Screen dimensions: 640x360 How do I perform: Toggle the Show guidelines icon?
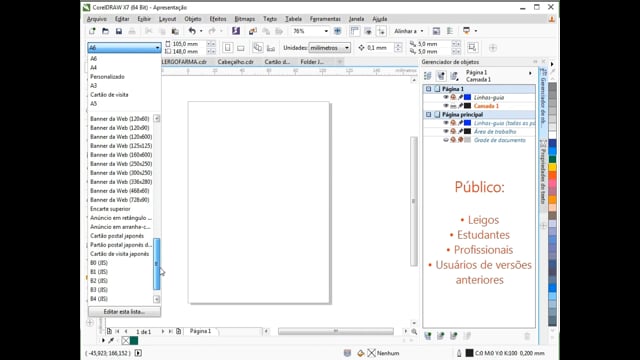click(381, 31)
